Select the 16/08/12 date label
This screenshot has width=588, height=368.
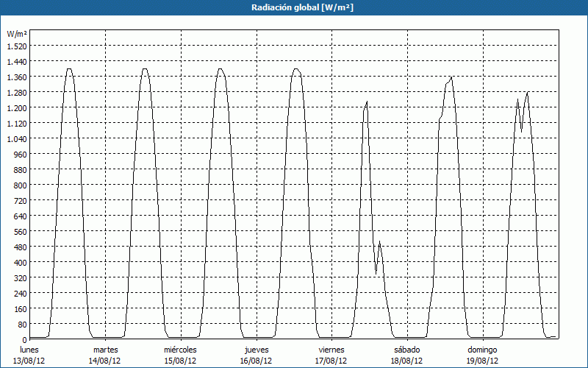click(x=256, y=361)
